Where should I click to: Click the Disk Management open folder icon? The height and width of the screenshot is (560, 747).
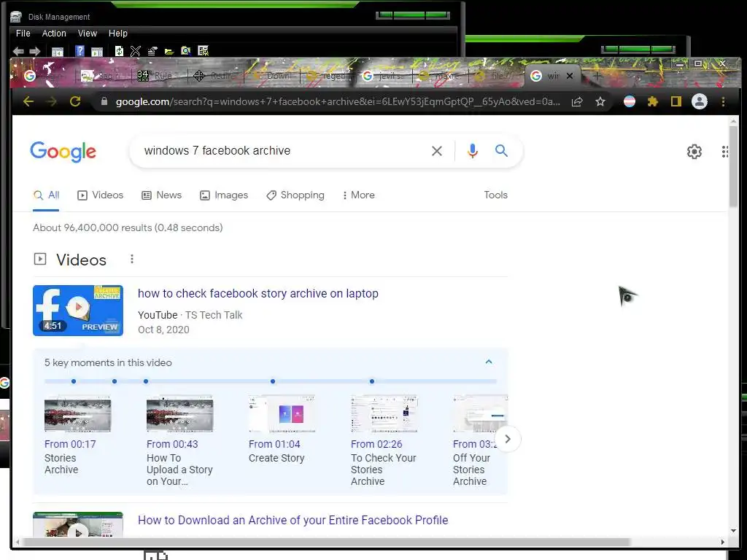pyautogui.click(x=169, y=52)
